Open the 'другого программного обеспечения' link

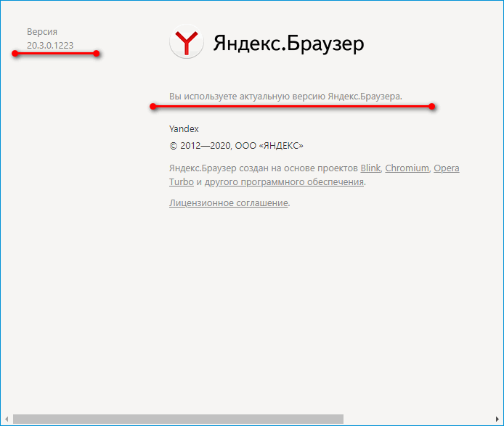point(284,182)
